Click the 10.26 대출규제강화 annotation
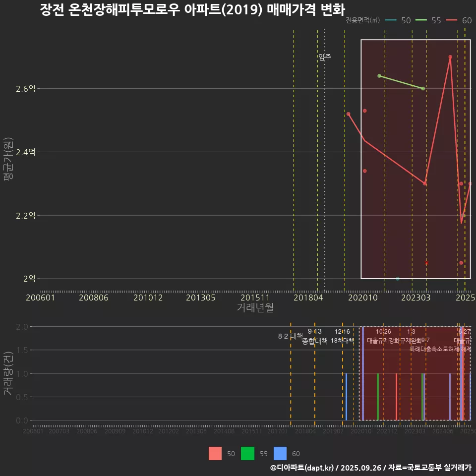 coord(383,336)
